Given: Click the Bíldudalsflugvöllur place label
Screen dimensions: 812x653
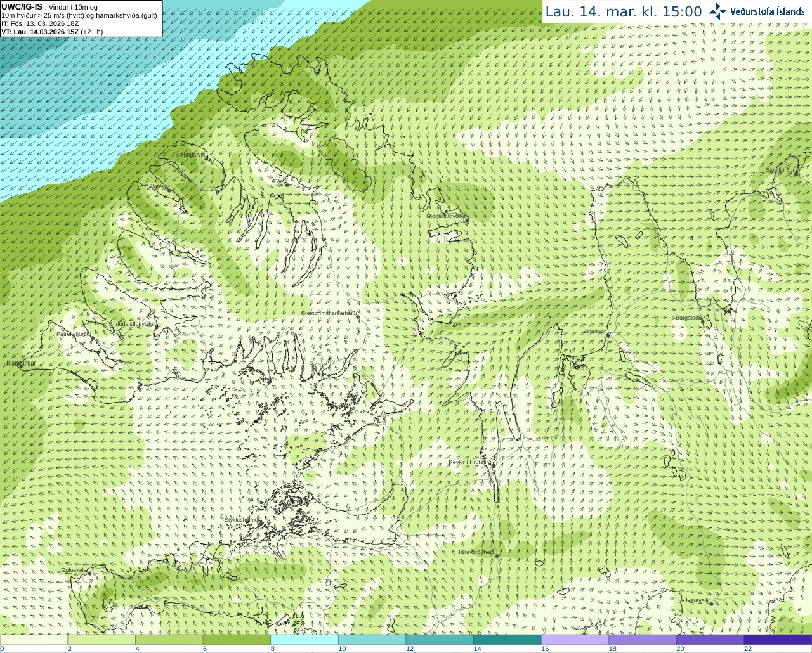Looking at the screenshot, I should tap(133, 324).
